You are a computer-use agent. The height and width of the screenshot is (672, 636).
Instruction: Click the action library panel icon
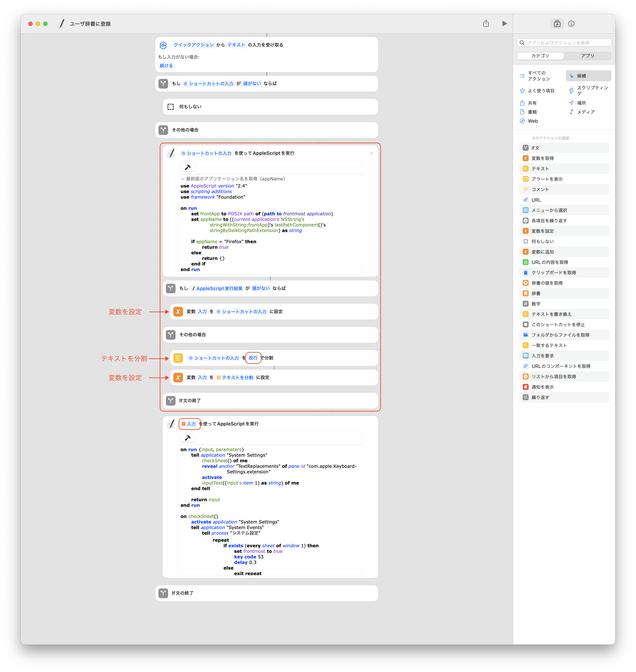(x=557, y=24)
